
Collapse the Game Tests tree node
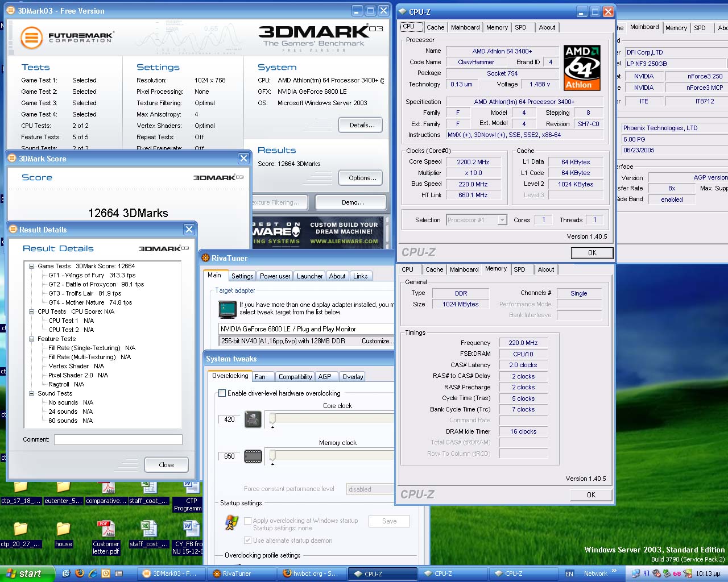point(32,266)
